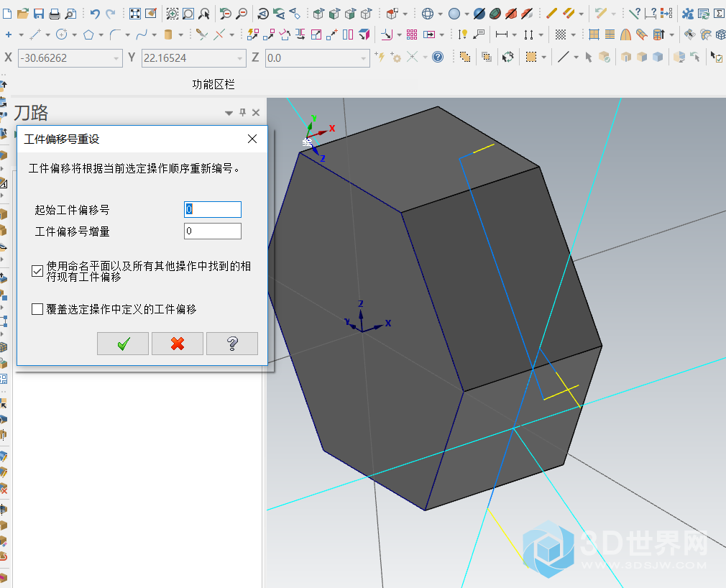Click the sigma statistics icon
The image size is (726, 588).
[x=720, y=14]
